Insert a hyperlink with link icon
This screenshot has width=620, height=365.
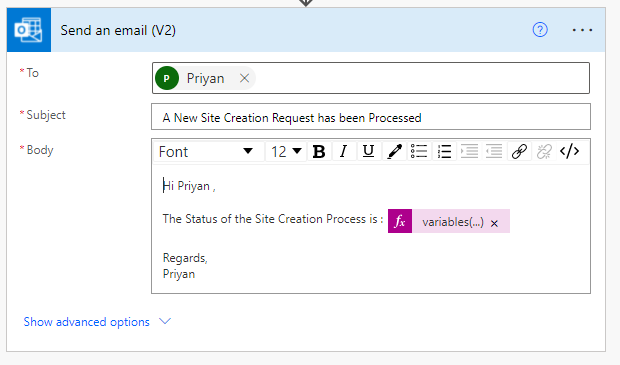[x=519, y=151]
